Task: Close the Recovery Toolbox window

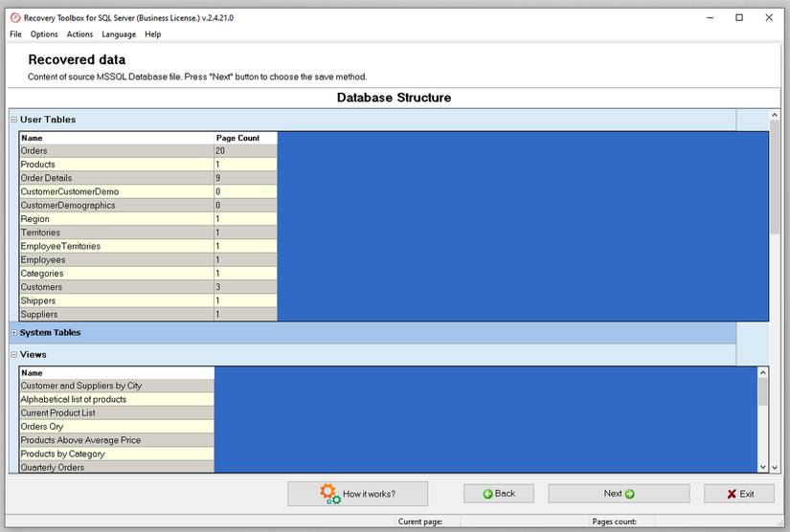Action: (769, 18)
